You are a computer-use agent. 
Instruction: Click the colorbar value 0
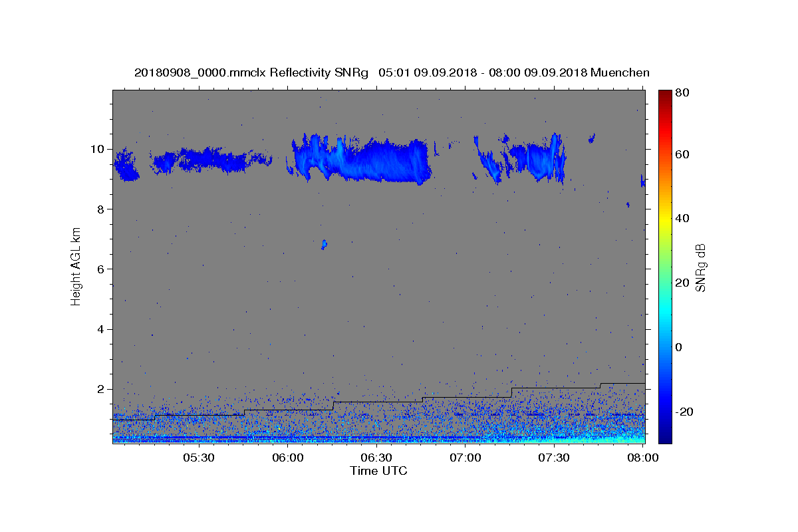pos(678,347)
